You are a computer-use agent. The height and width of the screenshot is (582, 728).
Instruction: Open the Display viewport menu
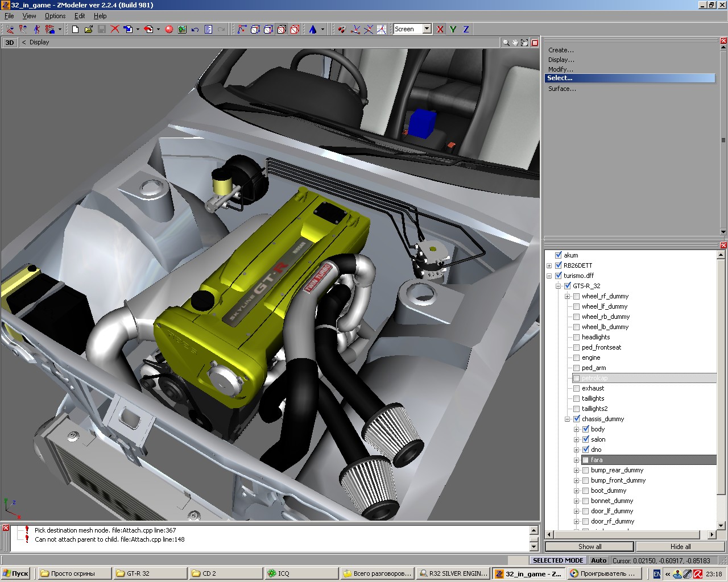[x=39, y=42]
